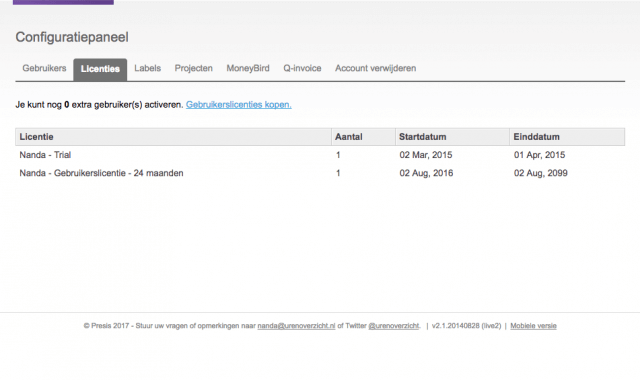Select the Licenties tab
640x380 pixels.
tap(100, 69)
